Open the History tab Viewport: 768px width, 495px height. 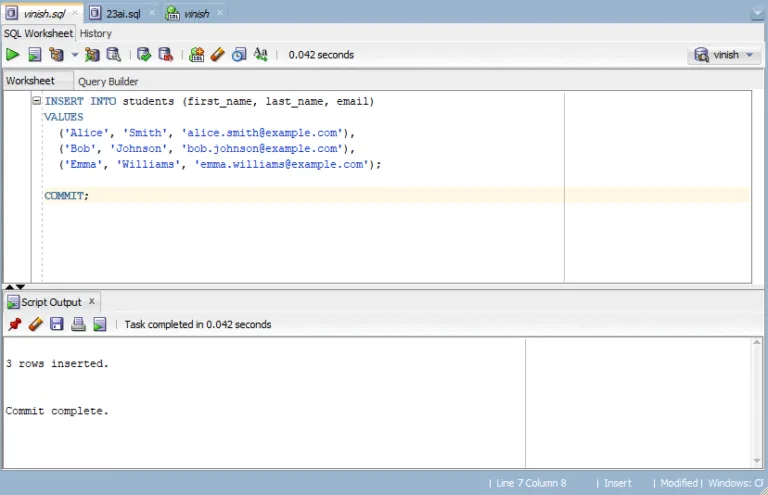pos(96,33)
